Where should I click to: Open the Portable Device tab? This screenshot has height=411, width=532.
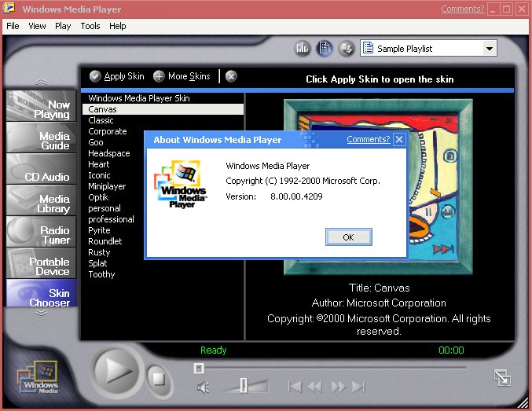(41, 263)
